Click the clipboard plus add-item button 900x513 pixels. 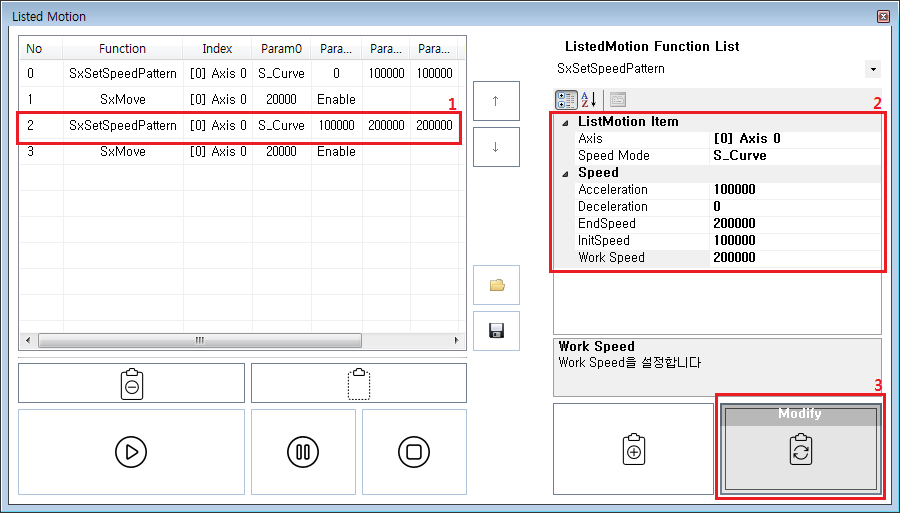[x=633, y=449]
